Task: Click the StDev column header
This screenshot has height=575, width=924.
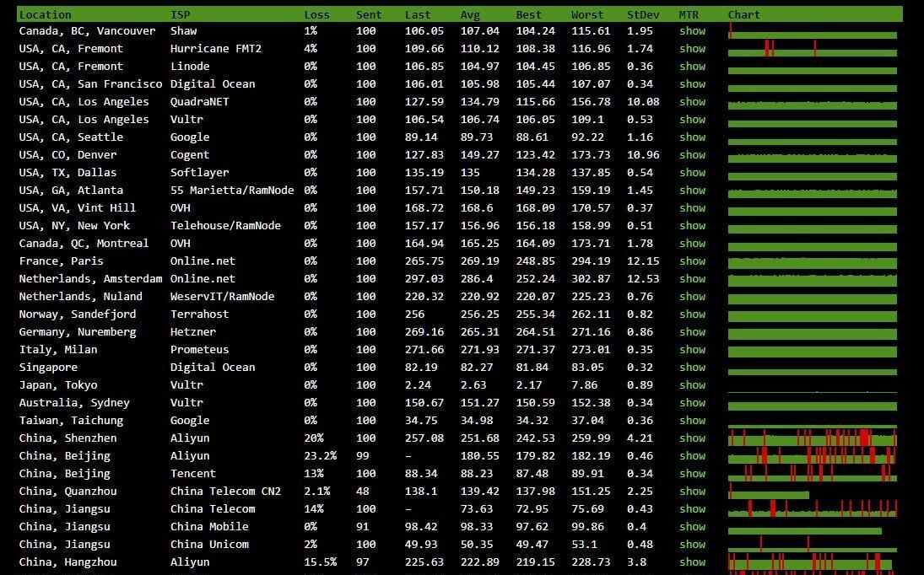Action: 644,14
